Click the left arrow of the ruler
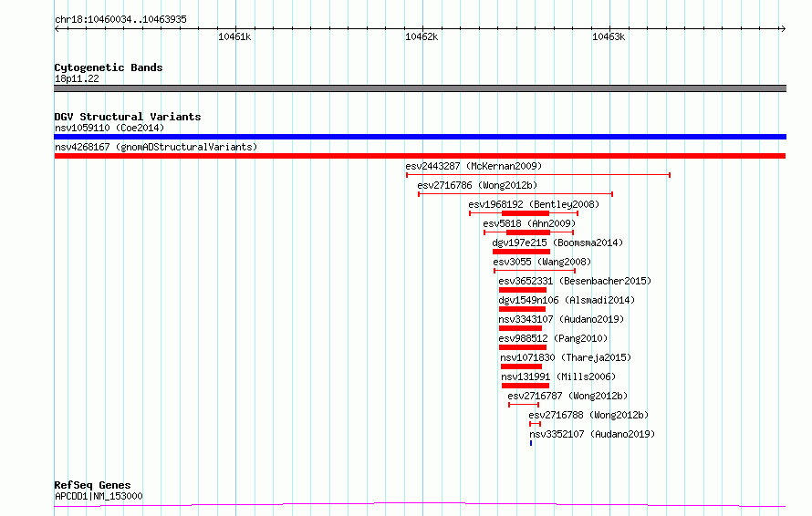 point(57,28)
